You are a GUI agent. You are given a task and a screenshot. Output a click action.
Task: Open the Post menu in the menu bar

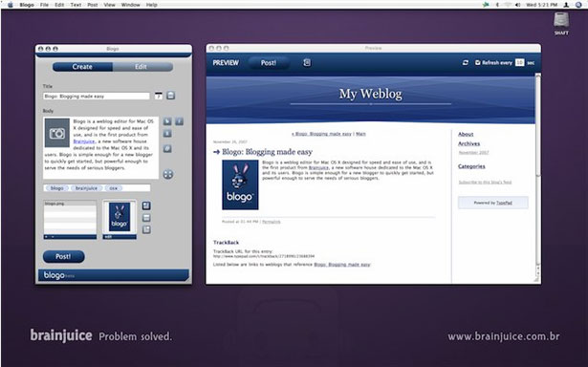pyautogui.click(x=92, y=5)
